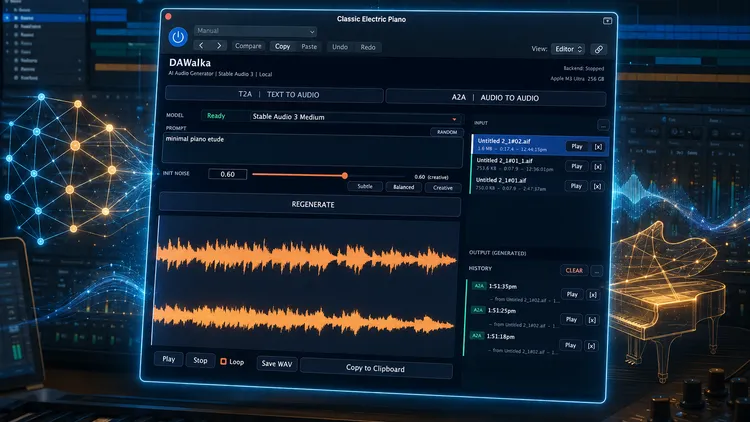Play history entry 1:51:25pm

(571, 319)
